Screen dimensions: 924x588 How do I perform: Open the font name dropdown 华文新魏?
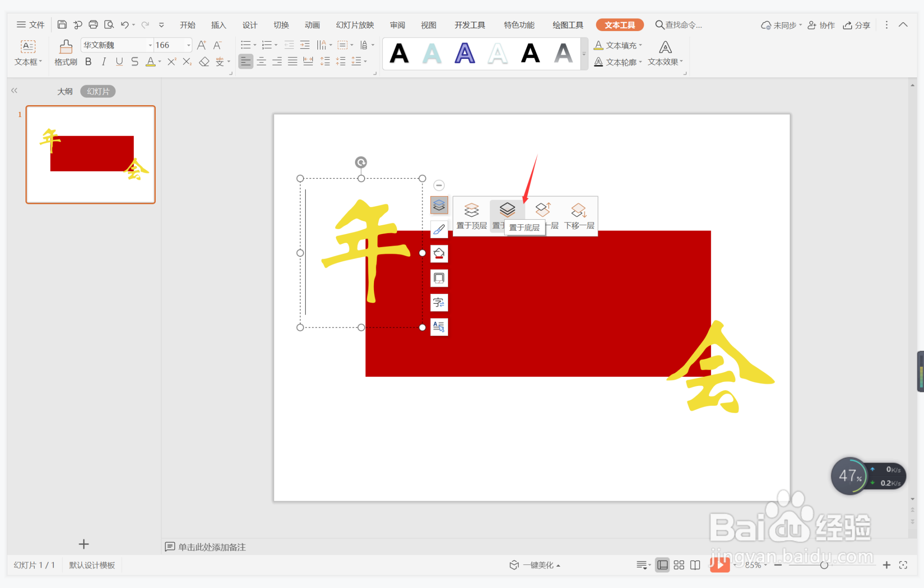(x=150, y=45)
